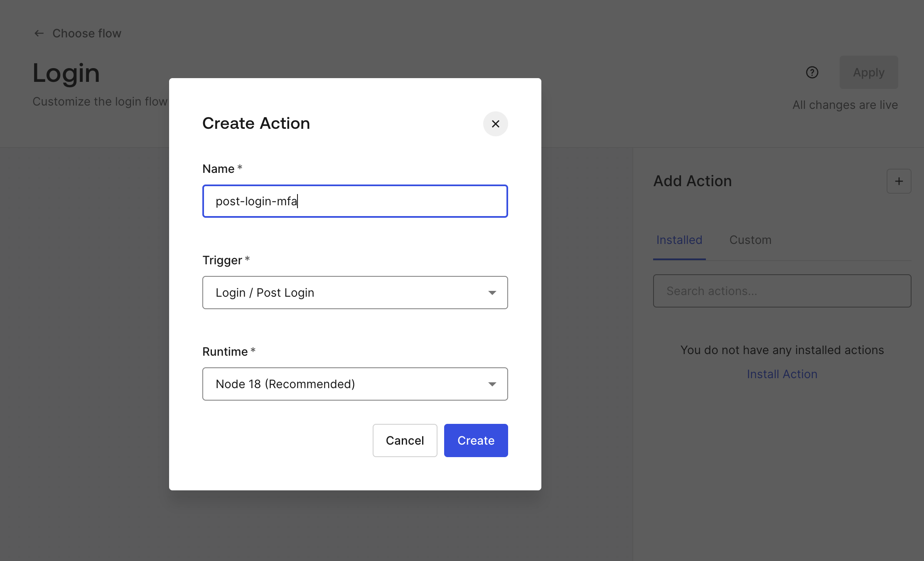The width and height of the screenshot is (924, 561).
Task: Focus the Search actions field
Action: [782, 291]
